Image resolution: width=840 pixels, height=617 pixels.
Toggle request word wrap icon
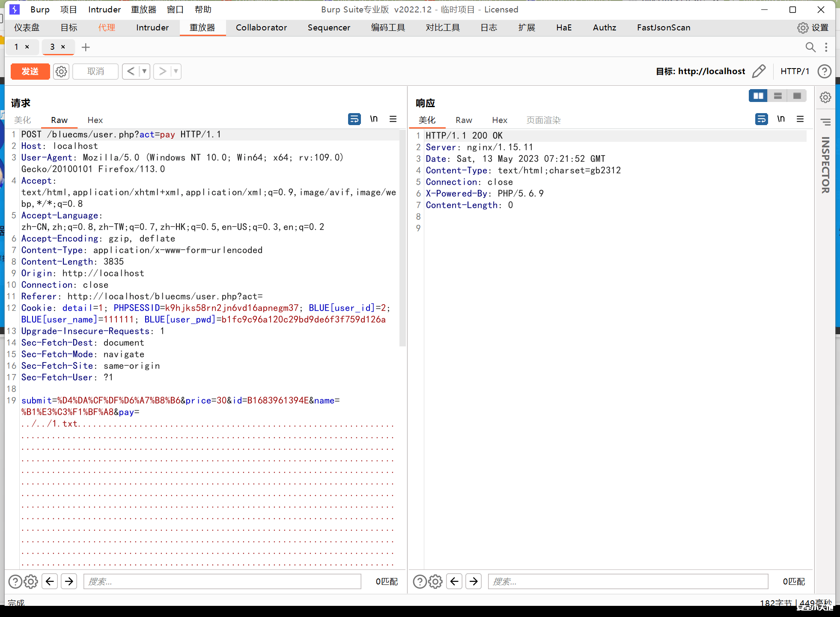click(x=354, y=119)
